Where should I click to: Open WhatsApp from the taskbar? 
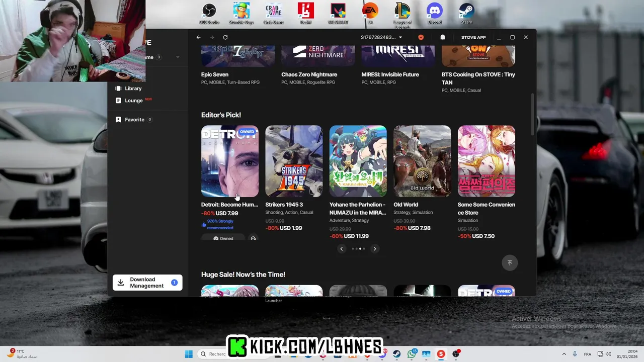tap(412, 354)
